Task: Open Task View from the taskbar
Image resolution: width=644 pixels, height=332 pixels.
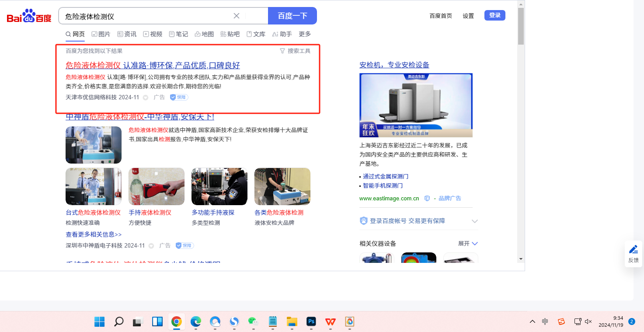Action: [x=138, y=322]
